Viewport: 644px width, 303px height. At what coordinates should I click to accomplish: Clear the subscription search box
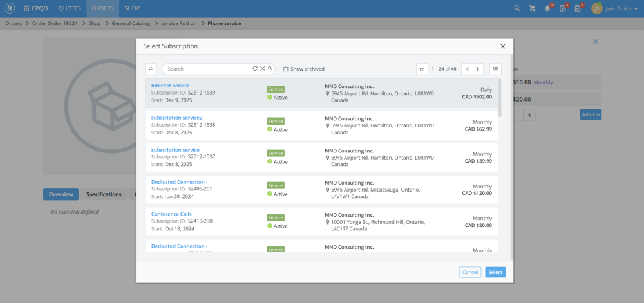coord(263,68)
